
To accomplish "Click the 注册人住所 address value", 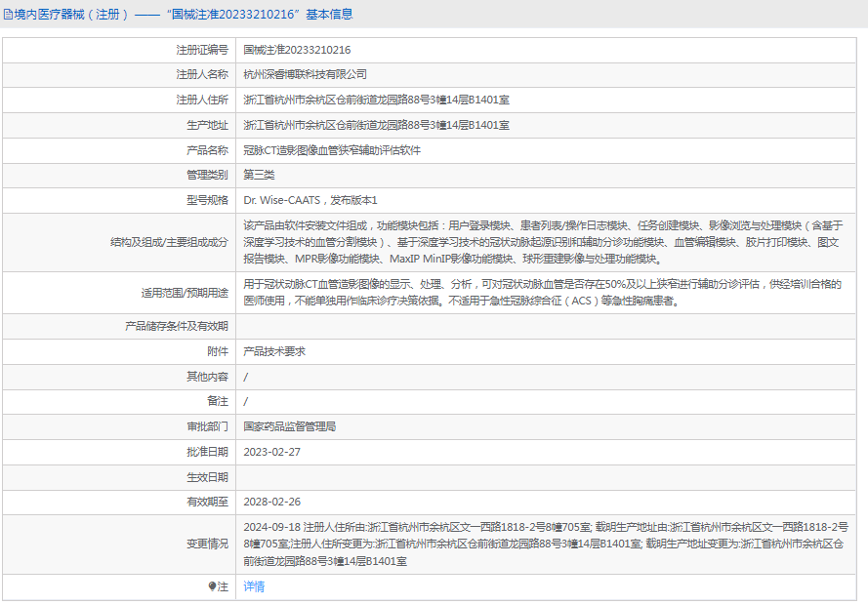I will [377, 101].
